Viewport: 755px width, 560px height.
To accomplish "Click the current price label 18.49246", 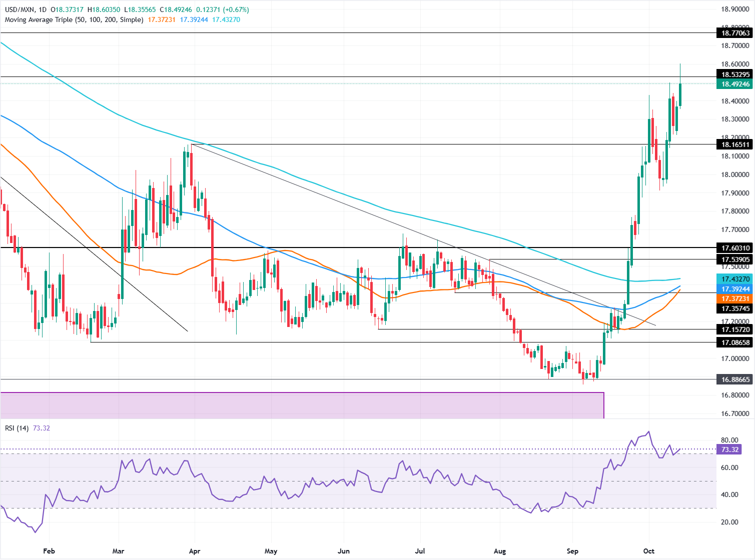I will (x=735, y=84).
